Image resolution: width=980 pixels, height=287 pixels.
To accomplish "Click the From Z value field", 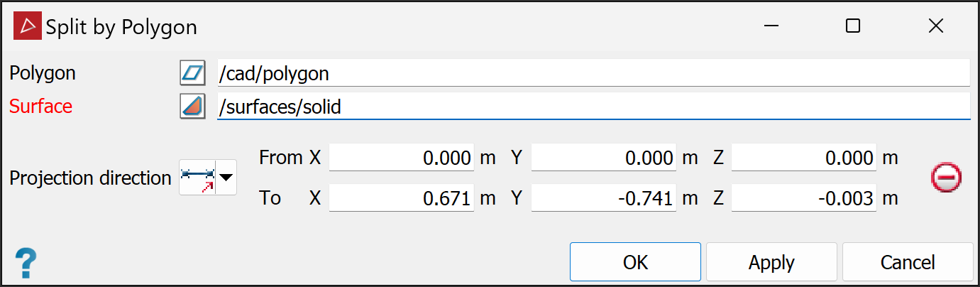I will [803, 158].
